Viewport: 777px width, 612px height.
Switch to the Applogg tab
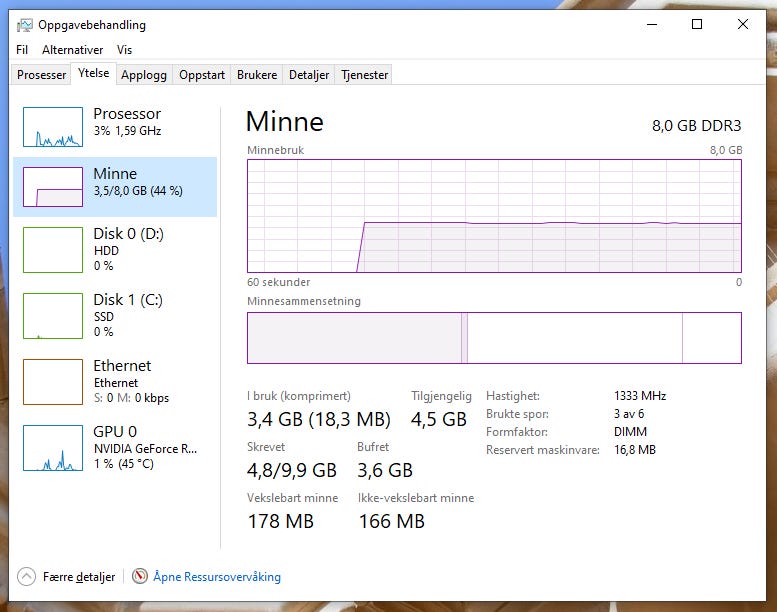click(x=144, y=75)
